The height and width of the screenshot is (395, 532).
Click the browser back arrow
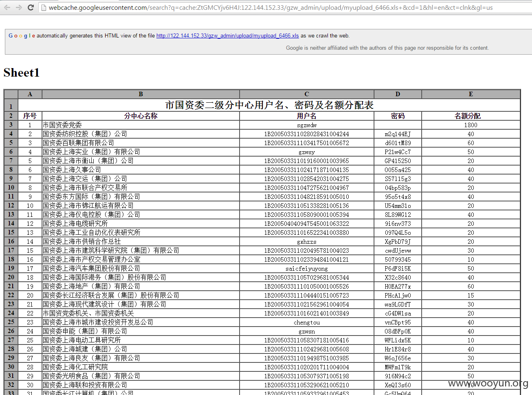pos(7,7)
